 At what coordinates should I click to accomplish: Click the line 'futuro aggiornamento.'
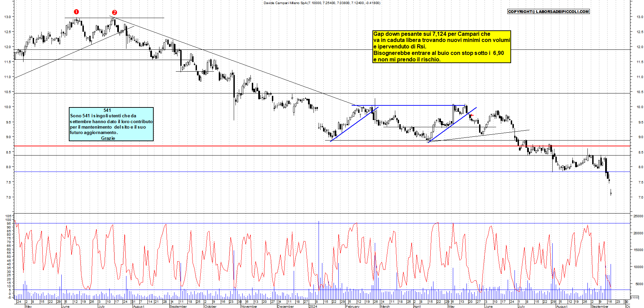click(94, 132)
